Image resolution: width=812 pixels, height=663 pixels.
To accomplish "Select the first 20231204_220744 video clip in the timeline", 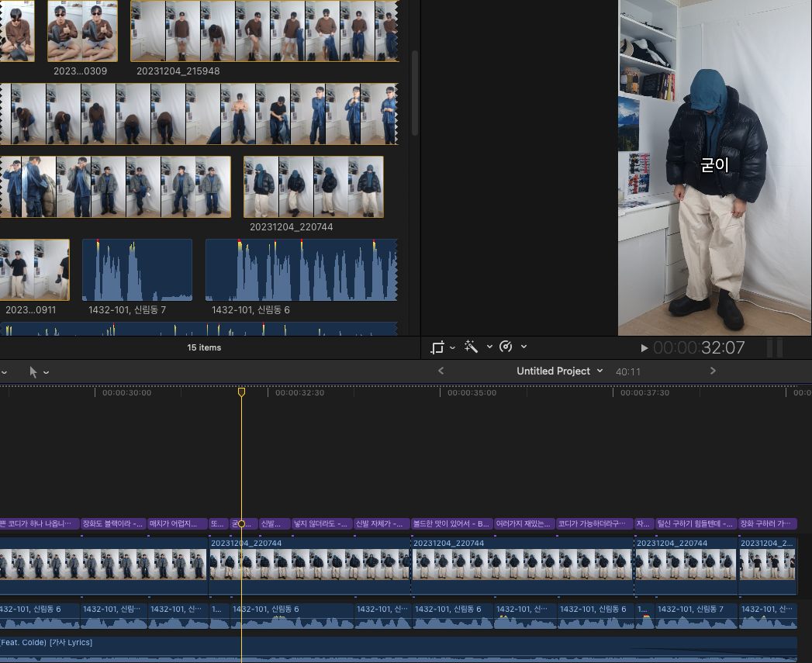I will click(x=309, y=565).
